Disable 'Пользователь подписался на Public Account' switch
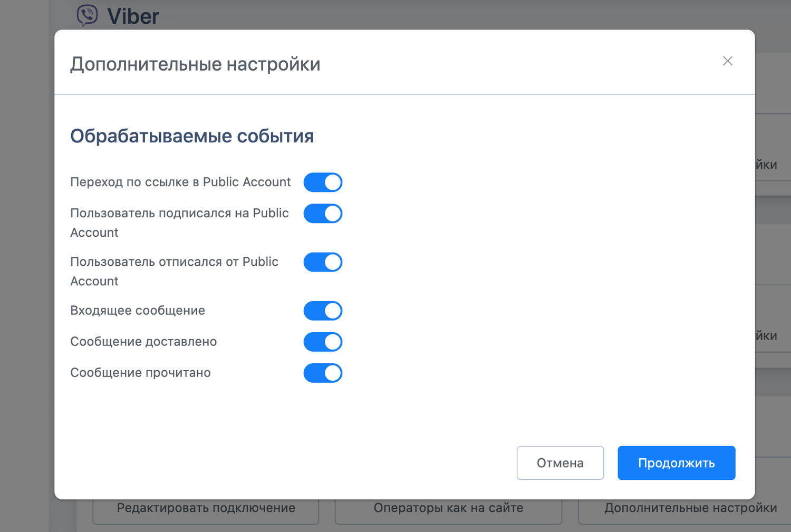This screenshot has height=532, width=791. pyautogui.click(x=323, y=214)
